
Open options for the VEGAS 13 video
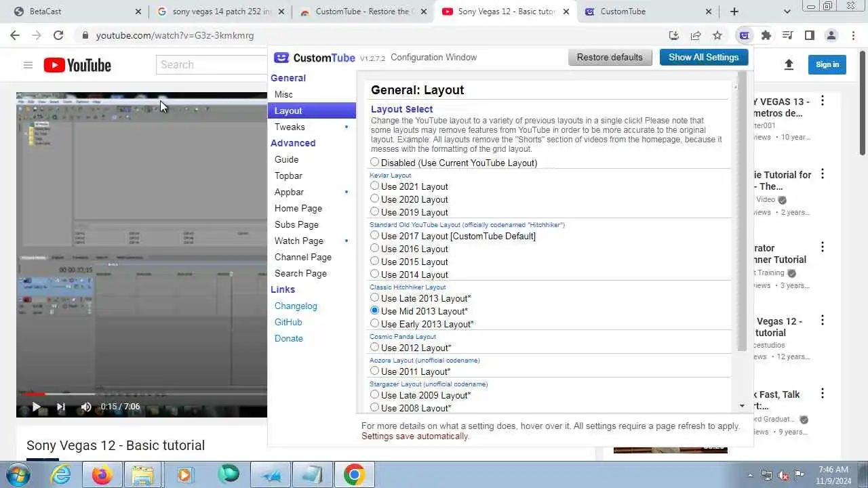click(823, 102)
